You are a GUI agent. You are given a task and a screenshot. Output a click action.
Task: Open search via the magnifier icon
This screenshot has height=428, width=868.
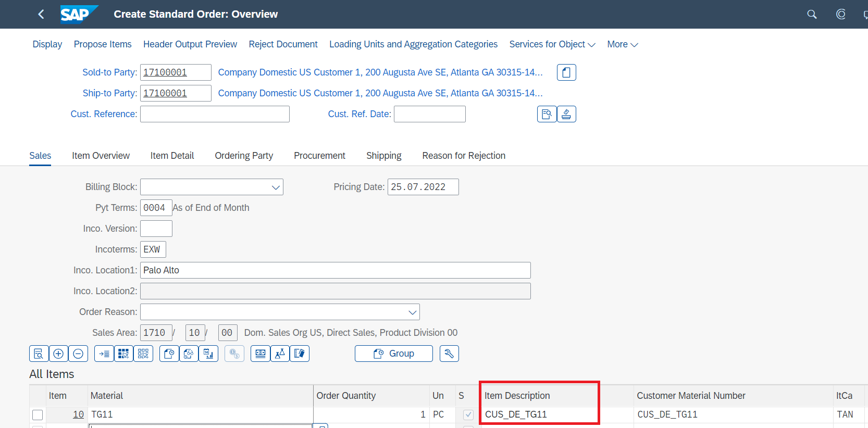pyautogui.click(x=812, y=14)
